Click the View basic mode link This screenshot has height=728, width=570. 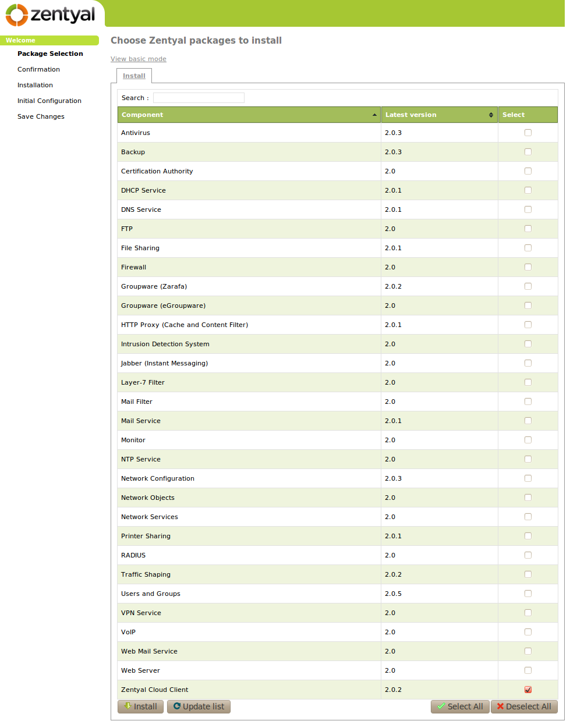click(x=139, y=59)
